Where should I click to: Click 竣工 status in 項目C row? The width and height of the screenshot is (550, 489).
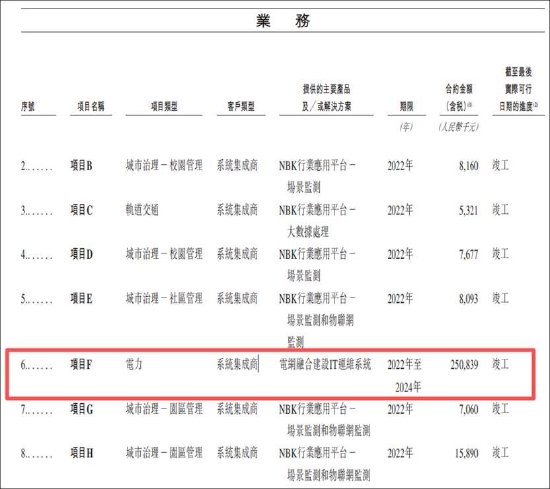[501, 210]
